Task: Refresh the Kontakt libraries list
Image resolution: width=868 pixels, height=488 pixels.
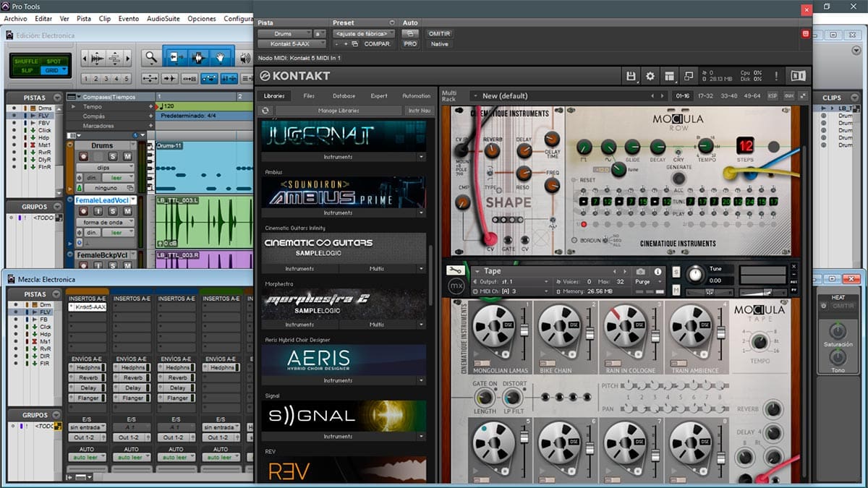Action: coord(265,111)
